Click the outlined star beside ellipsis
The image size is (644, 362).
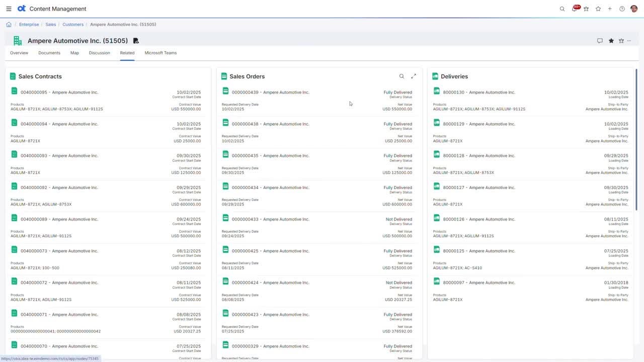[x=621, y=41]
